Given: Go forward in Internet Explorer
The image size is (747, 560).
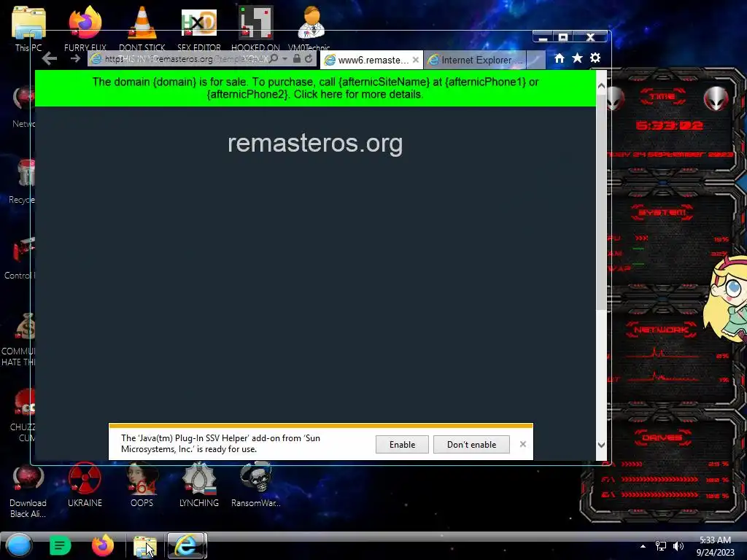Looking at the screenshot, I should [75, 58].
